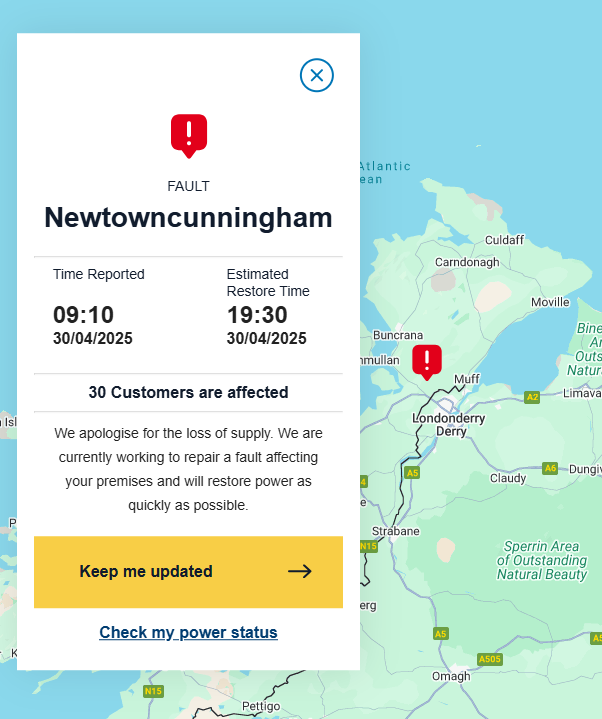Click the red fault icon above FAULT label
The width and height of the screenshot is (602, 719).
coord(188,134)
